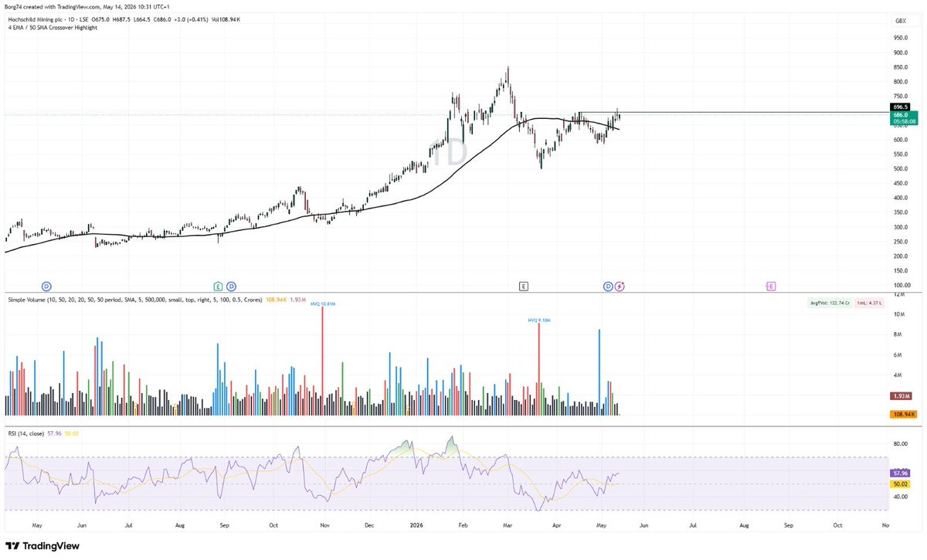Click the 800.0 price scale label
927x560 pixels.
(x=900, y=82)
